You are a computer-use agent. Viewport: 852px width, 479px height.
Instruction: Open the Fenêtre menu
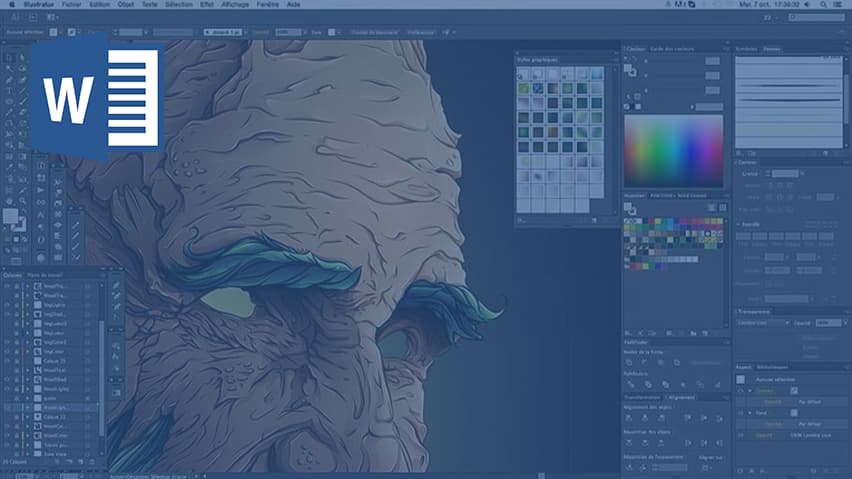point(267,4)
